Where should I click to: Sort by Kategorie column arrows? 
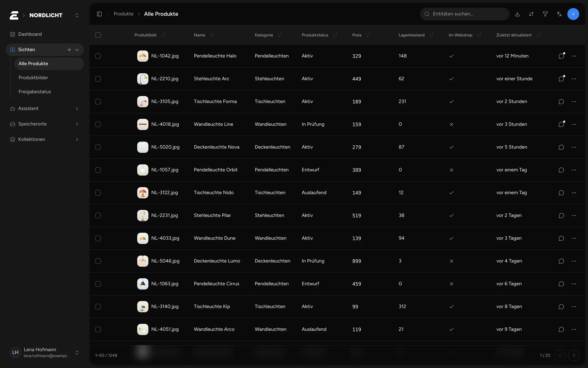point(280,35)
